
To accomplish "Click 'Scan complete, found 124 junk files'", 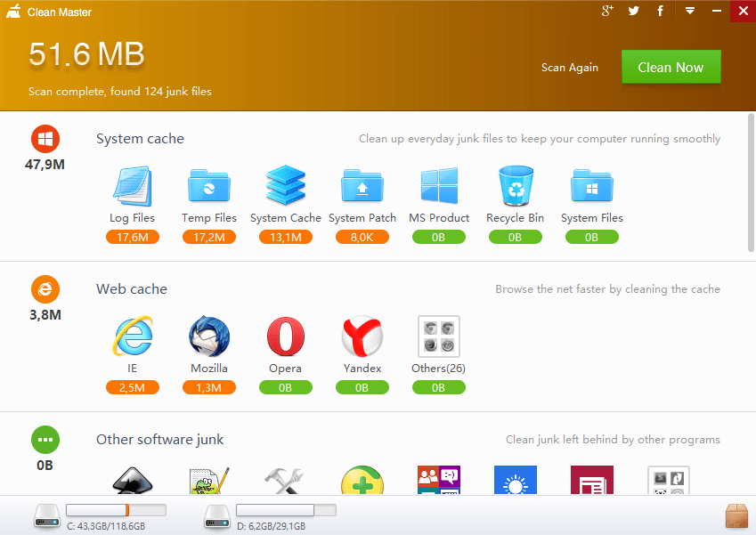I will [x=120, y=92].
